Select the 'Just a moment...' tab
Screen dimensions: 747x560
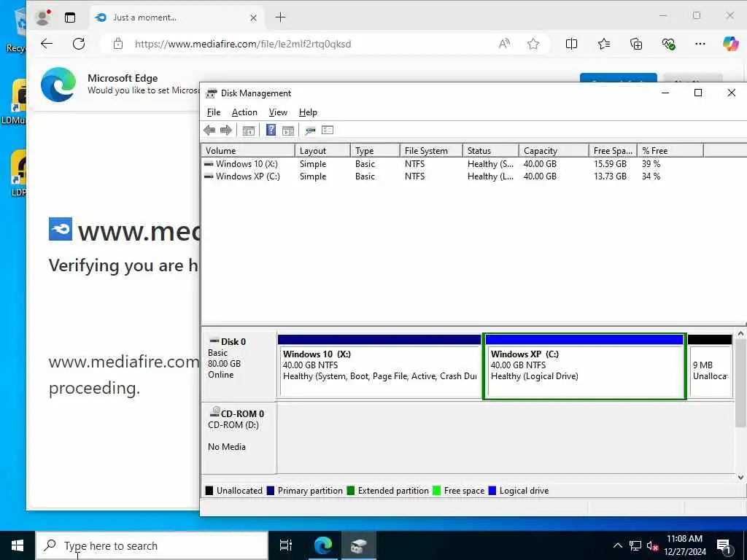pos(177,17)
